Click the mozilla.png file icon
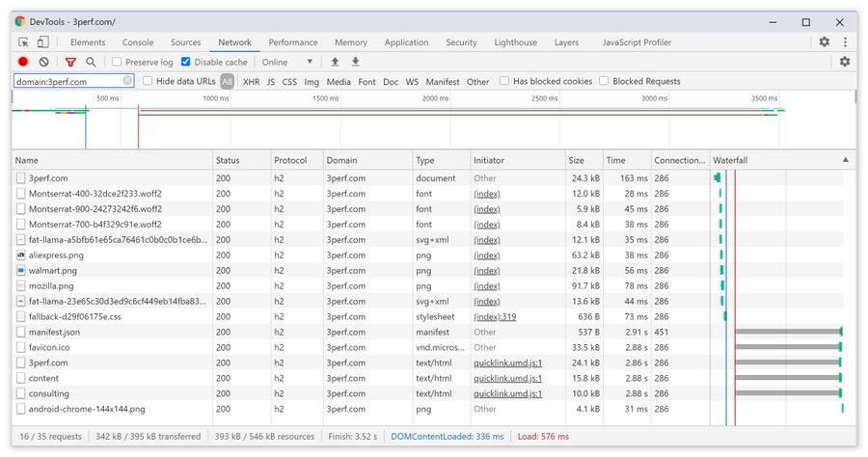Image resolution: width=868 pixels, height=457 pixels. (x=21, y=286)
